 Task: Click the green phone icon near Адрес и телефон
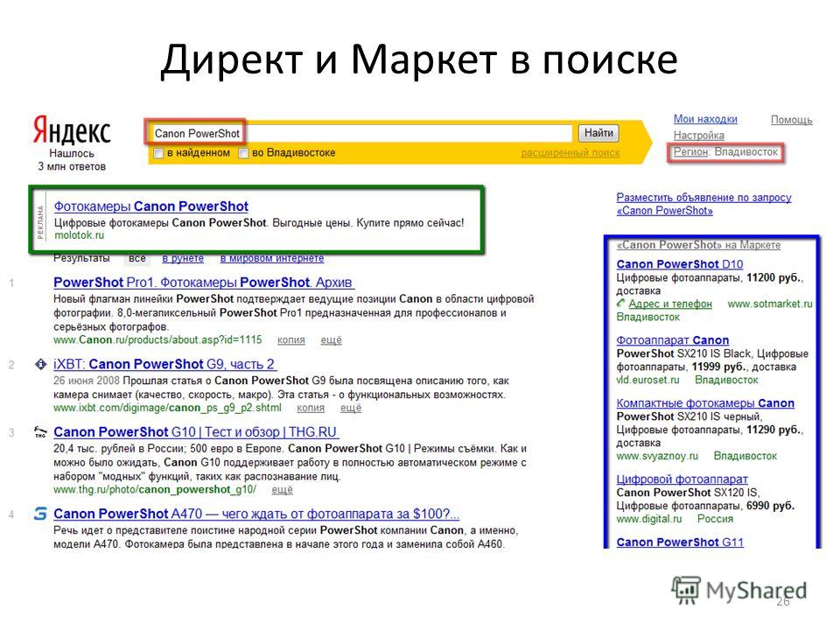[x=621, y=304]
